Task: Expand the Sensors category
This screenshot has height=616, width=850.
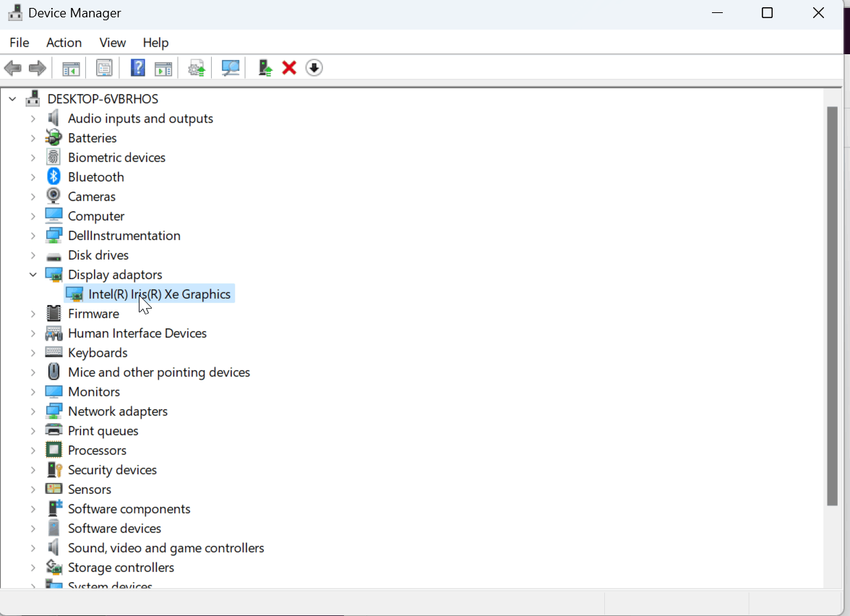Action: pyautogui.click(x=33, y=489)
